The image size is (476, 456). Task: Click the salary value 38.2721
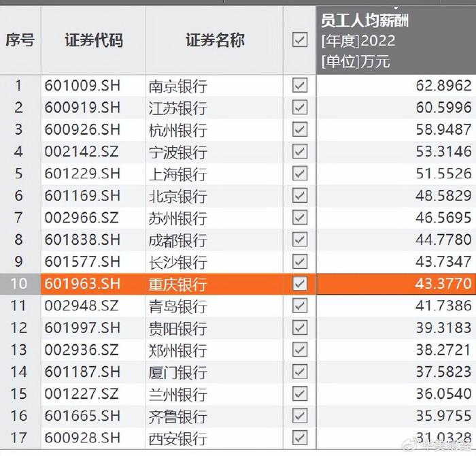(x=443, y=350)
